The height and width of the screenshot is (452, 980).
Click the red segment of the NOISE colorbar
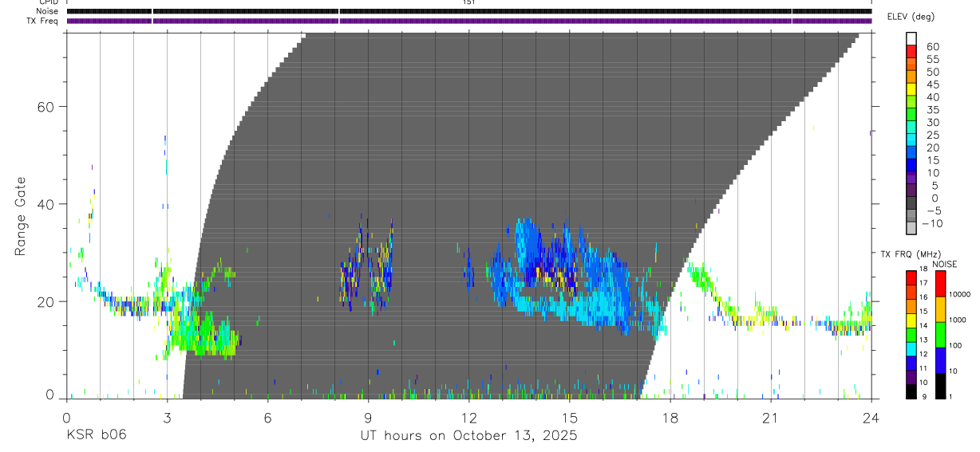coord(940,284)
